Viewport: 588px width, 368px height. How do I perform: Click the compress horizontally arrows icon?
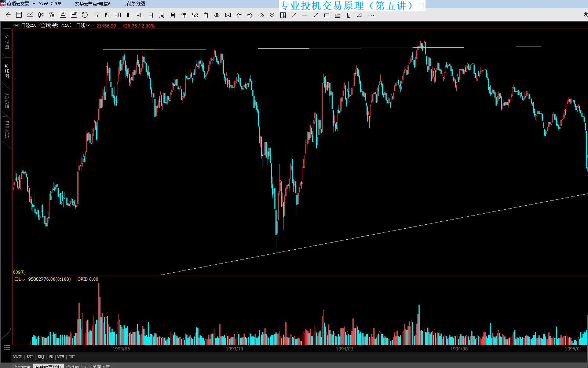(228, 15)
